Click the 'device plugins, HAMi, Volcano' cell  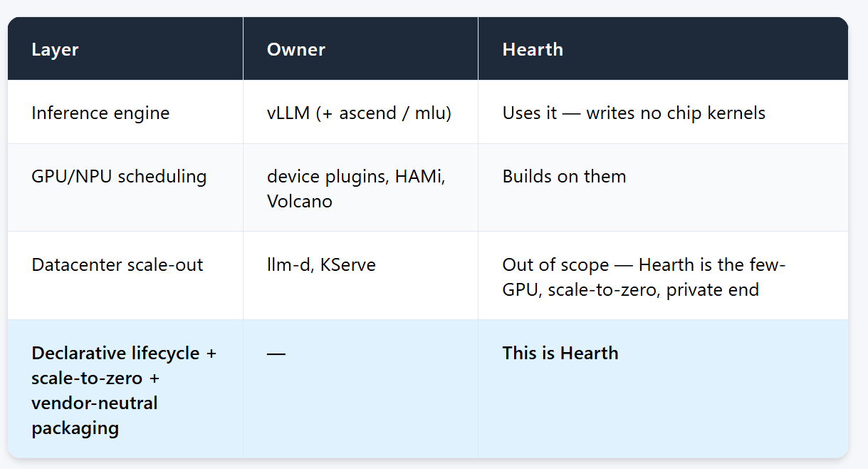click(x=360, y=188)
